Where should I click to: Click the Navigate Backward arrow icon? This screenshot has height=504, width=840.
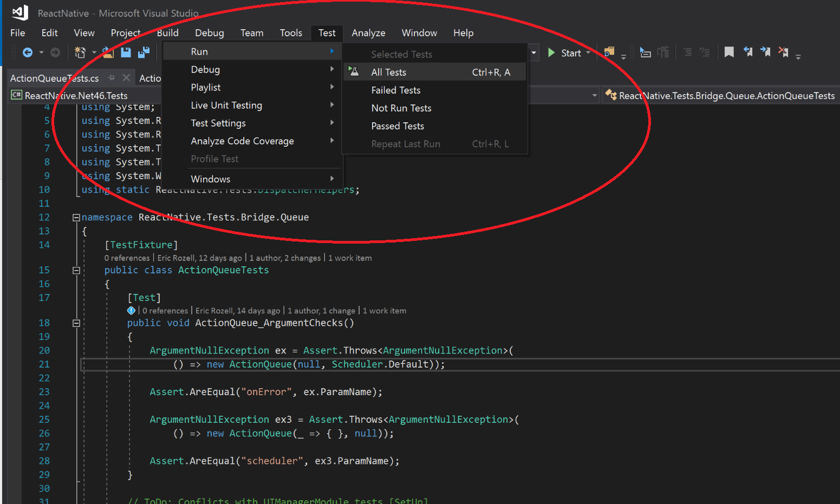[x=28, y=53]
